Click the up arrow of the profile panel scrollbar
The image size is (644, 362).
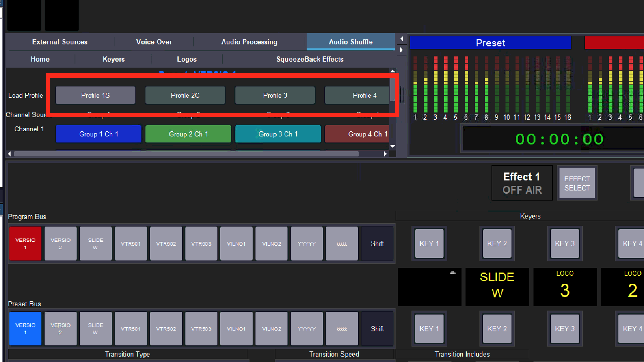click(x=392, y=71)
